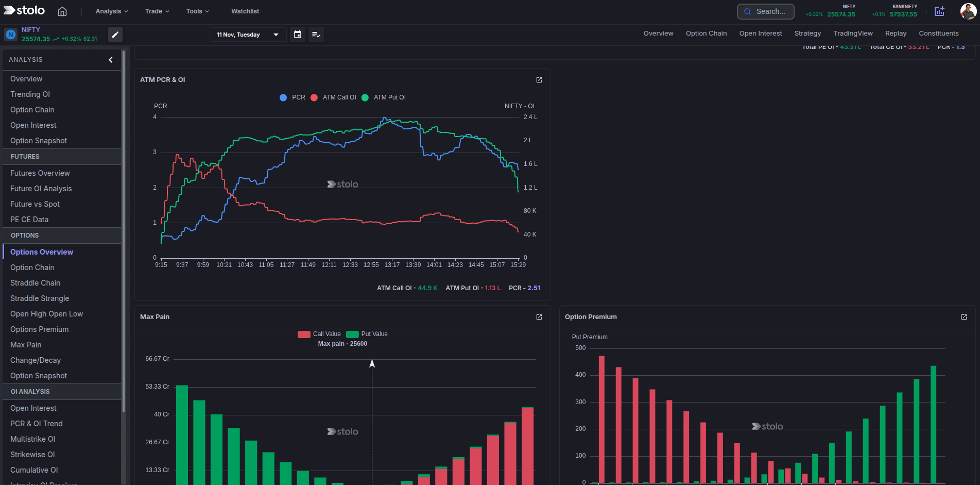The image size is (980, 485).
Task: Open the calendar date picker icon
Action: coord(298,35)
